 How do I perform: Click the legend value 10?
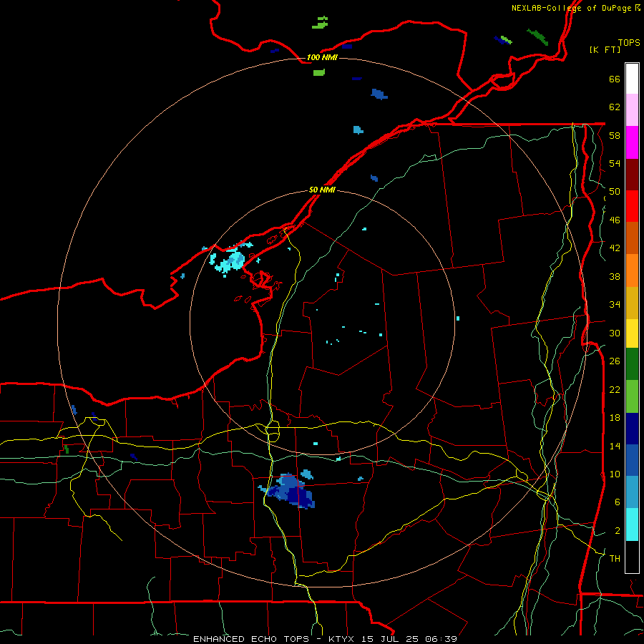(x=615, y=474)
